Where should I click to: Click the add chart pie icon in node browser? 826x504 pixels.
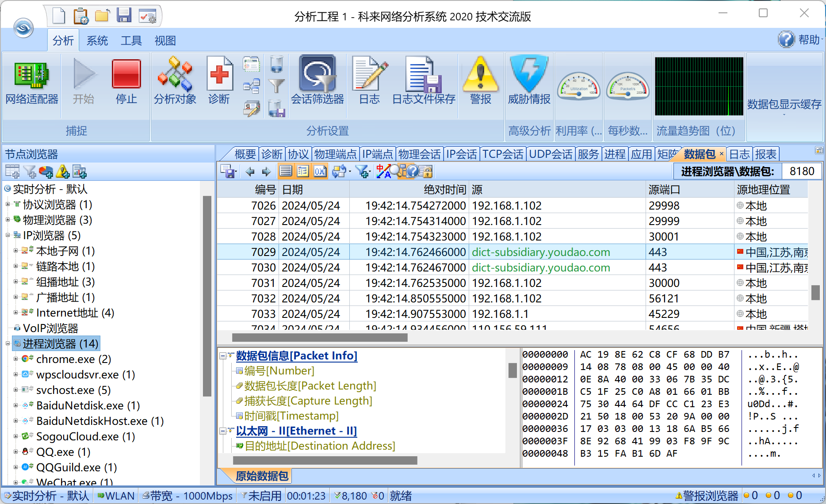click(x=46, y=172)
